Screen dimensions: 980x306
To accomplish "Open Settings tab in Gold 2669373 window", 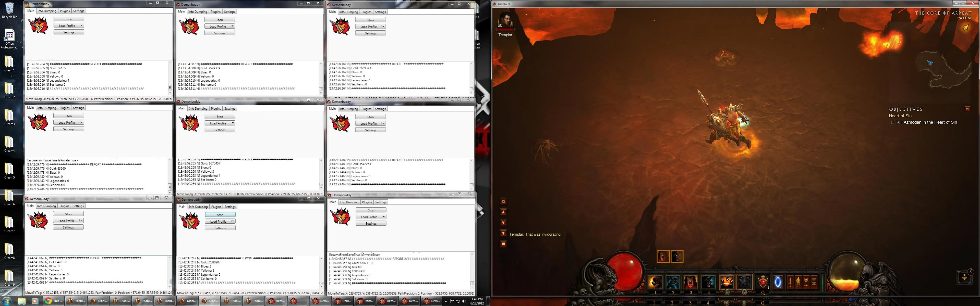I will coord(380,12).
